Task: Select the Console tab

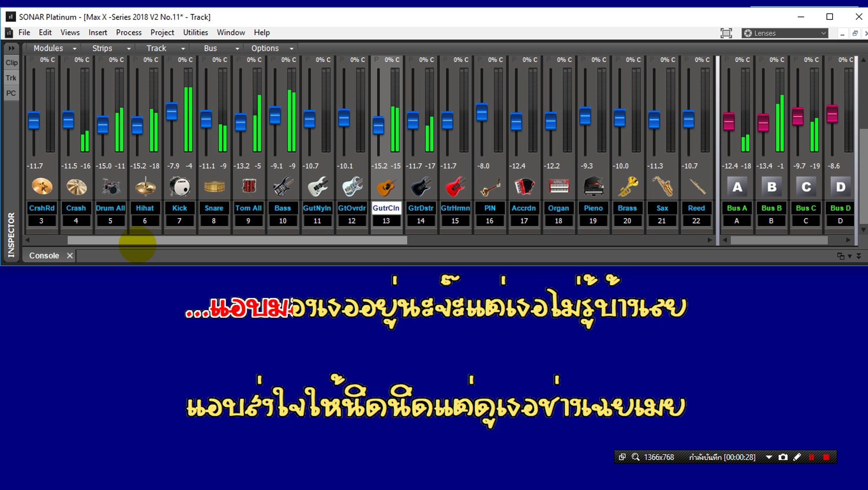Action: point(44,256)
